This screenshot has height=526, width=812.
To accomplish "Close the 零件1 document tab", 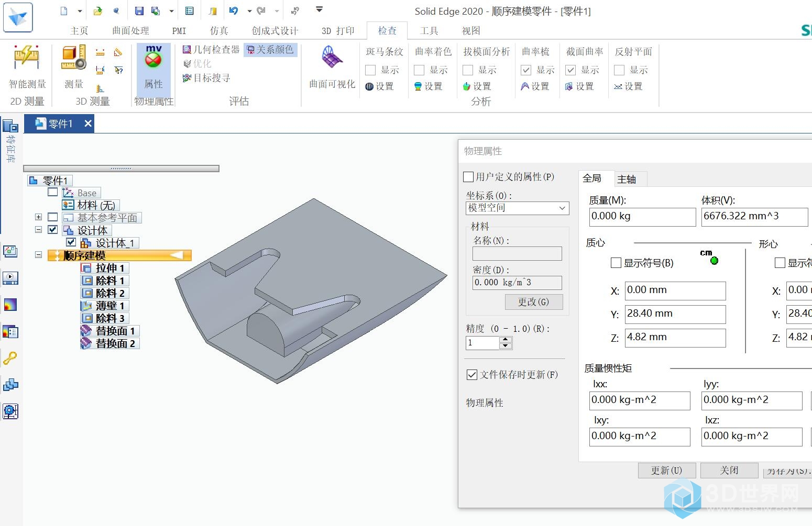I will click(88, 124).
